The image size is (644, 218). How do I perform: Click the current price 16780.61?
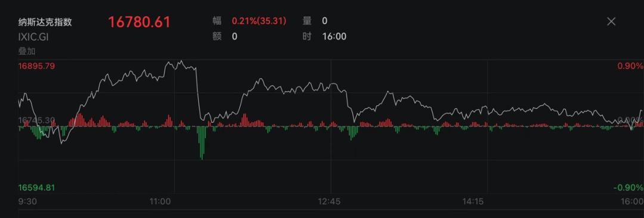(139, 22)
